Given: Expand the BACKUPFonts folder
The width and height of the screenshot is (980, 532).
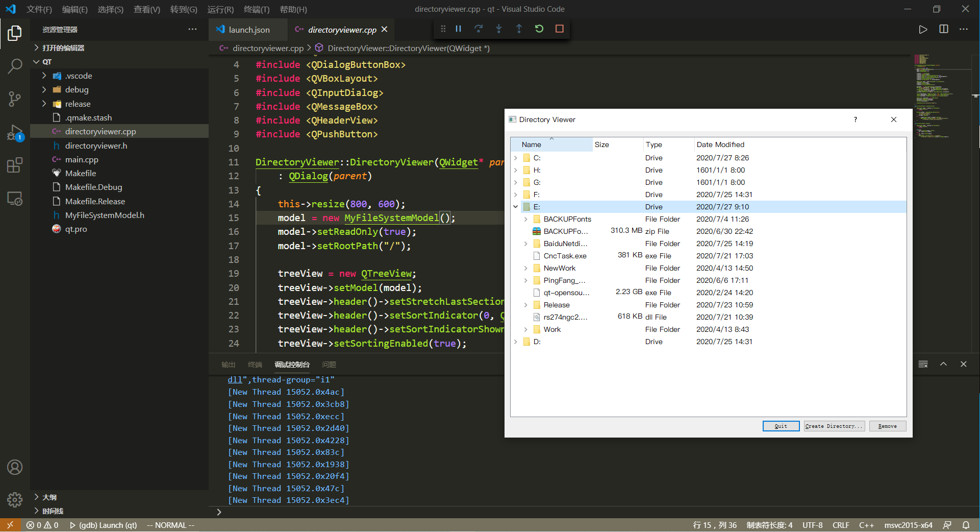Looking at the screenshot, I should 525,219.
